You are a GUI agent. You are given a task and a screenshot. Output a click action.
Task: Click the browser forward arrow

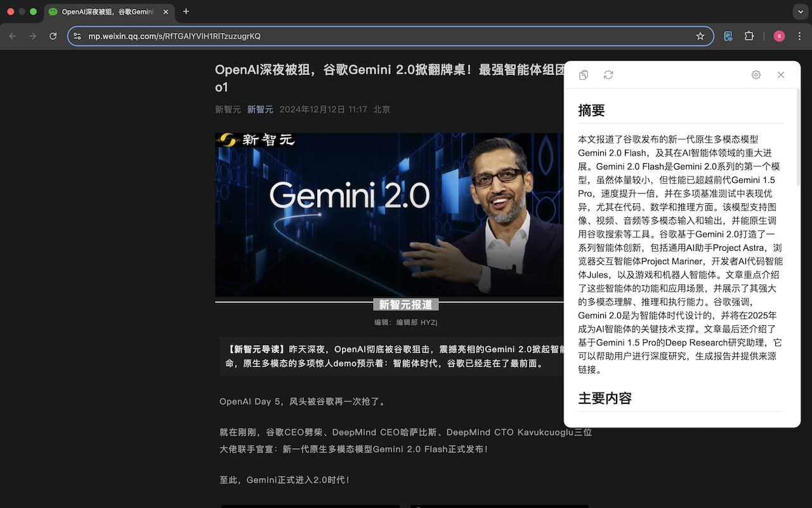tap(32, 36)
